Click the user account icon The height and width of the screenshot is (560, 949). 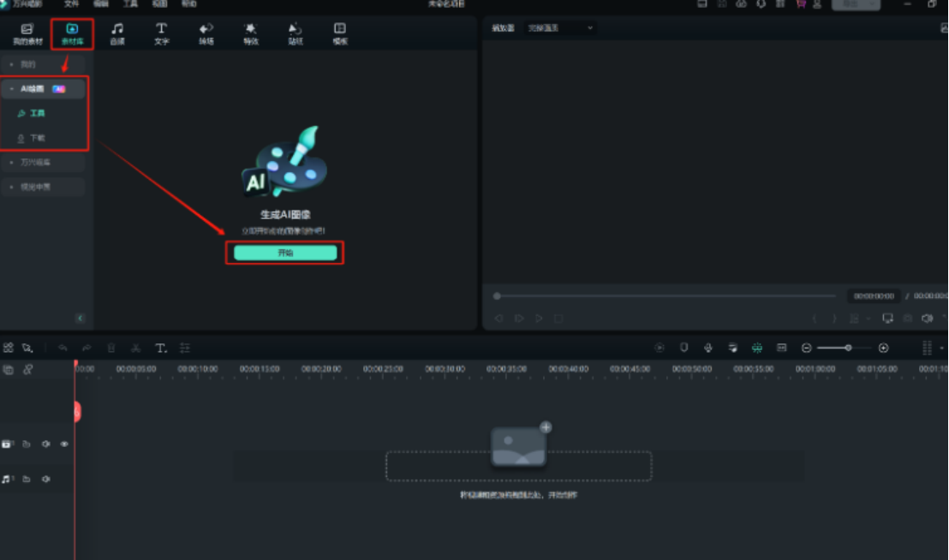[817, 4]
